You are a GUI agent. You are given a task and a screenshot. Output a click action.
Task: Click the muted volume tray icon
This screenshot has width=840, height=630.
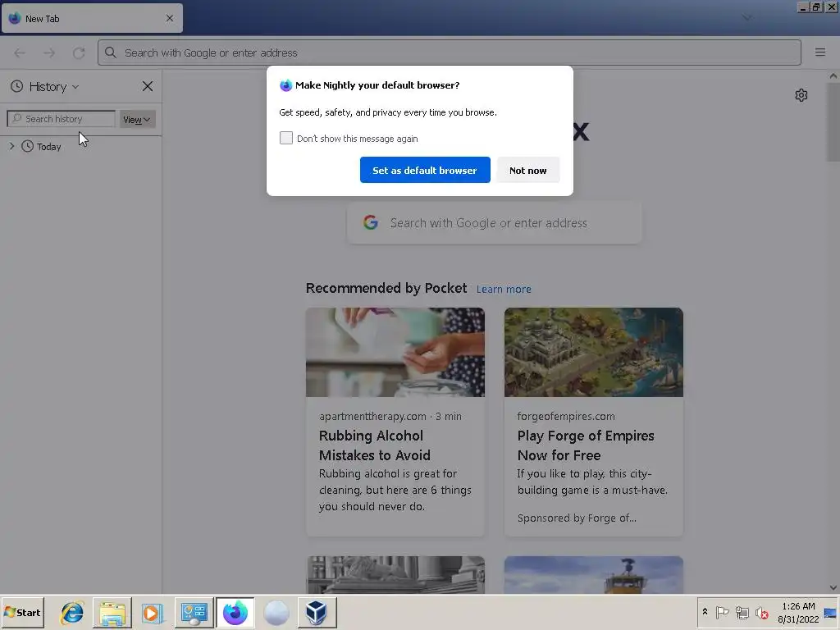(762, 612)
